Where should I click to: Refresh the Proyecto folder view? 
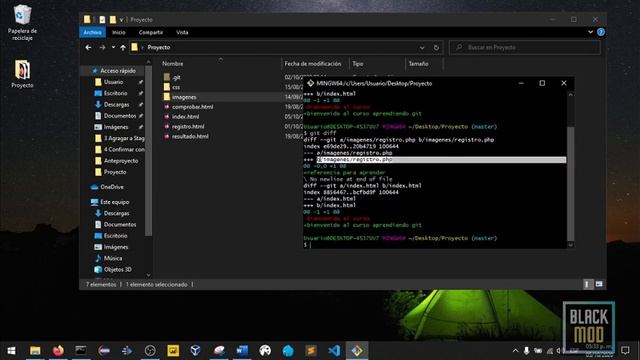436,47
